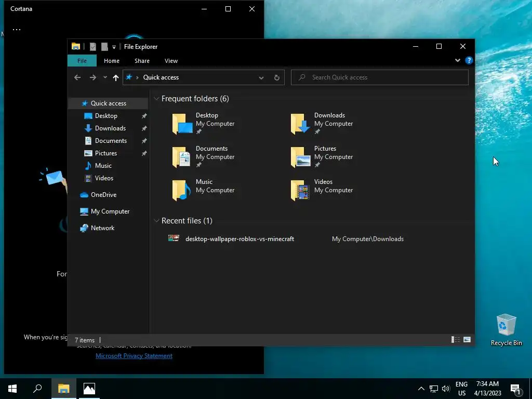Select the Desktop folder icon in Frequent folders
The image size is (532, 399).
coord(182,124)
